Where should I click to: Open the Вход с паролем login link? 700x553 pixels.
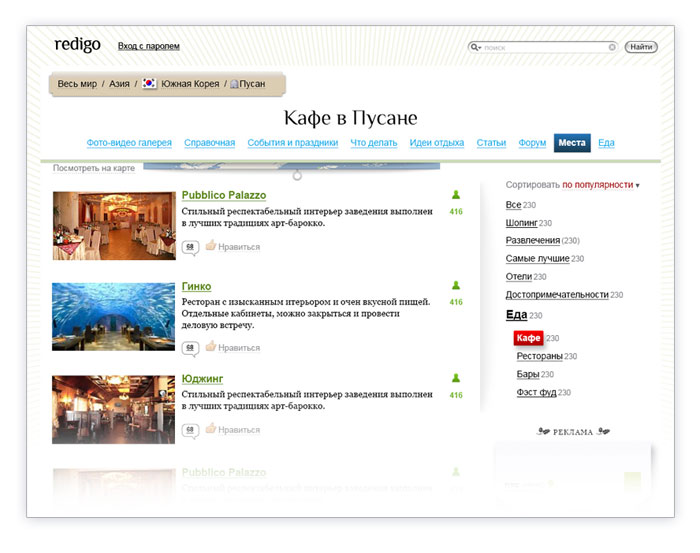click(148, 46)
